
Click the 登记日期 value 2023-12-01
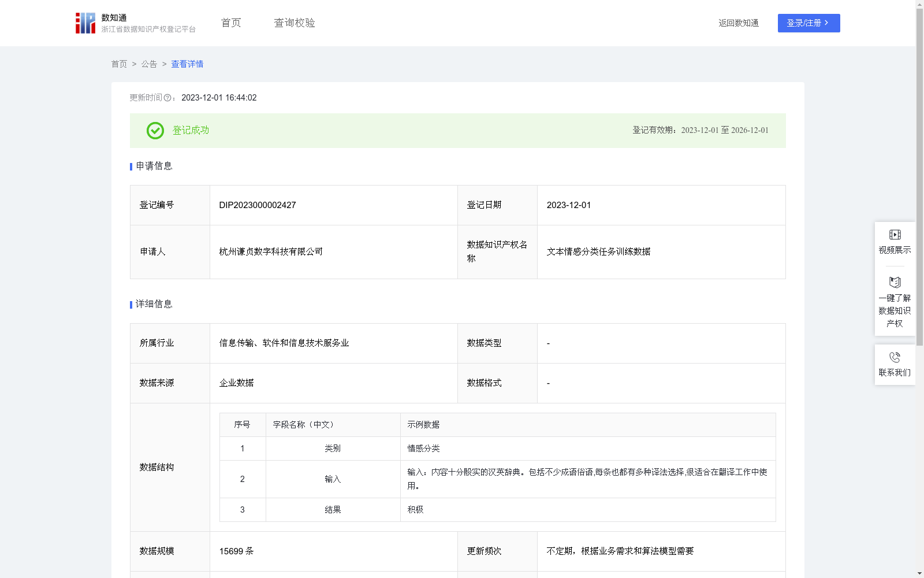pos(569,205)
